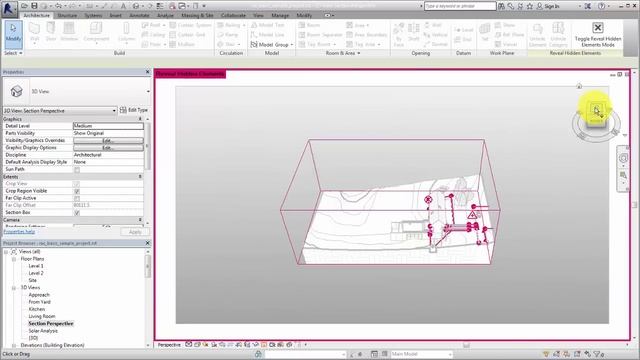640x360 pixels.
Task: Click the Edit Type button
Action: point(134,110)
